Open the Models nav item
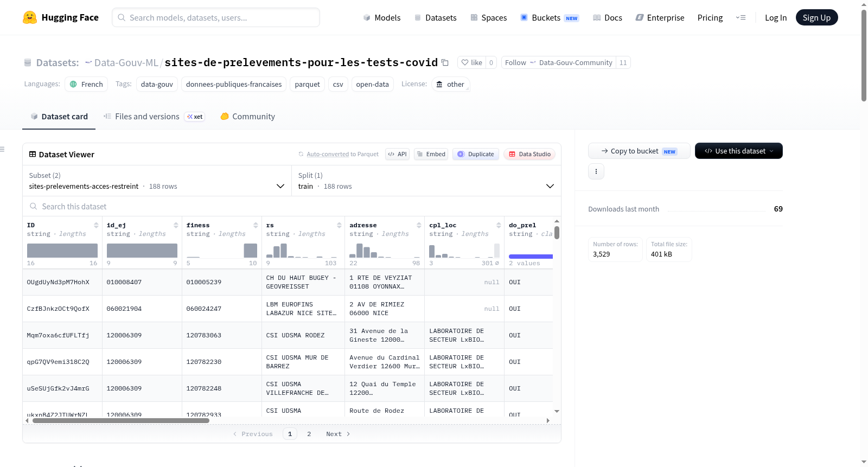868x467 pixels. click(x=382, y=17)
